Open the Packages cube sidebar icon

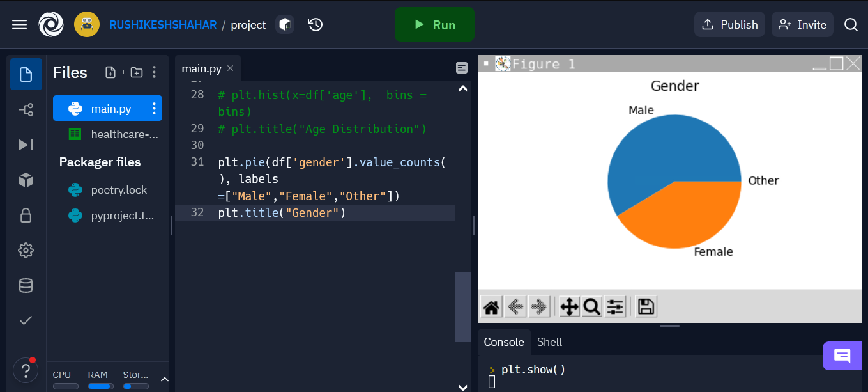click(26, 180)
